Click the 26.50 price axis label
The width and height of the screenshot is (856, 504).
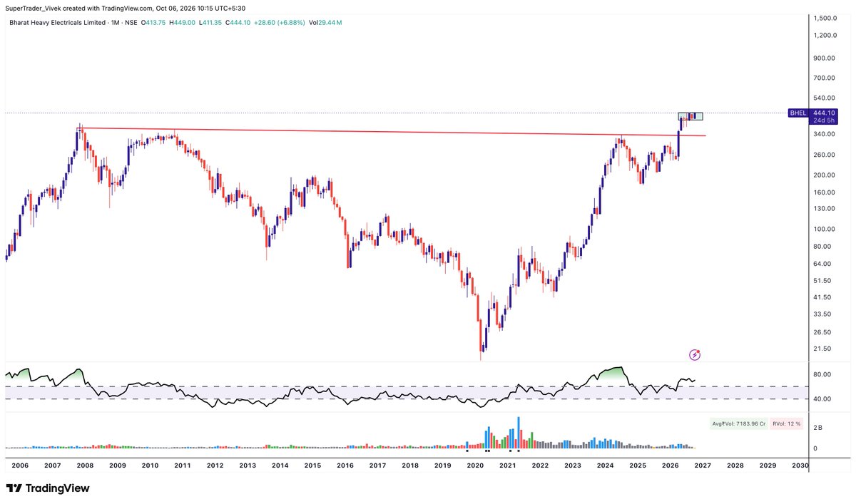[x=822, y=332]
